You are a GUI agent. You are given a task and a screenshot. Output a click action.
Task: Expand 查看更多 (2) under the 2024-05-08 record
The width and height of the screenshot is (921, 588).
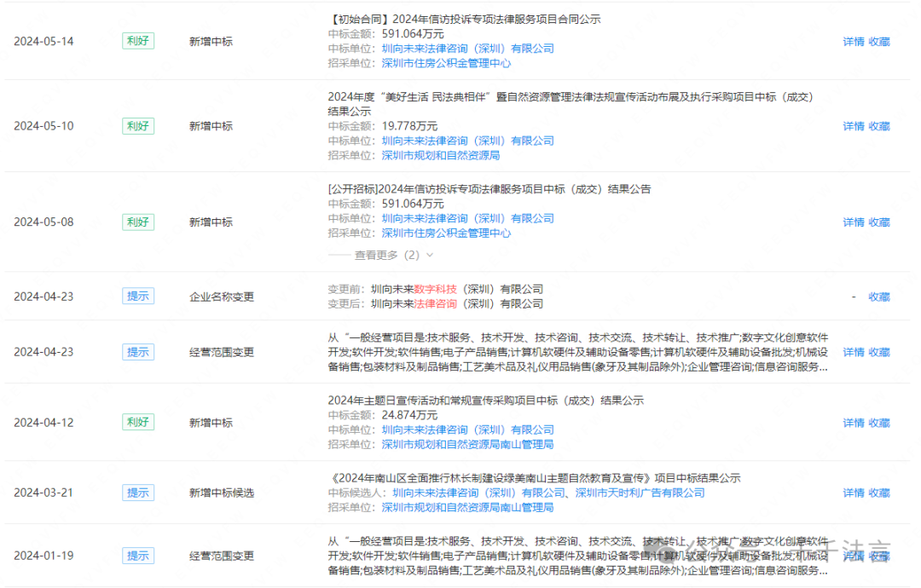coord(393,256)
